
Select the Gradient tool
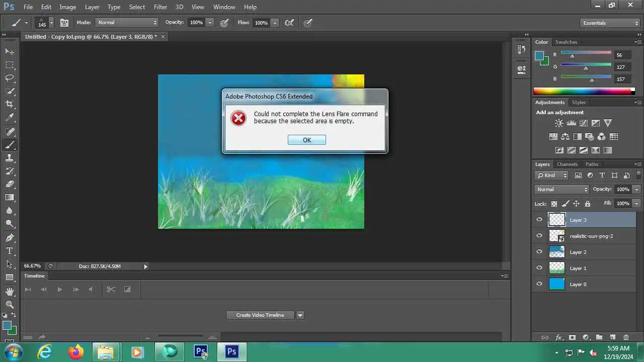coord(10,197)
